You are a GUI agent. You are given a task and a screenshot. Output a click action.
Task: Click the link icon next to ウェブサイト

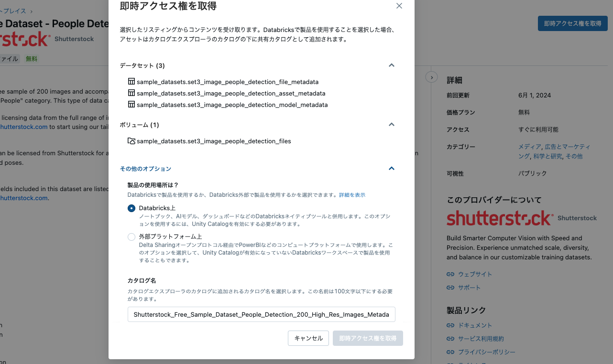[x=450, y=274]
